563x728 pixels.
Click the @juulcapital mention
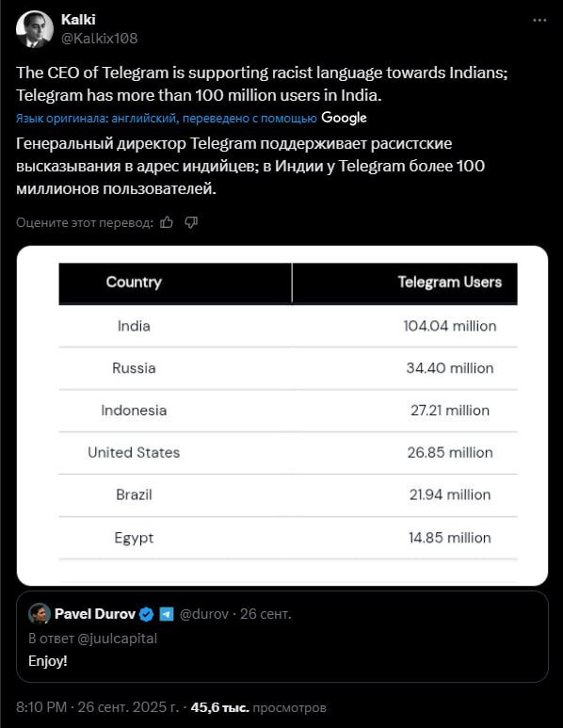point(117,639)
